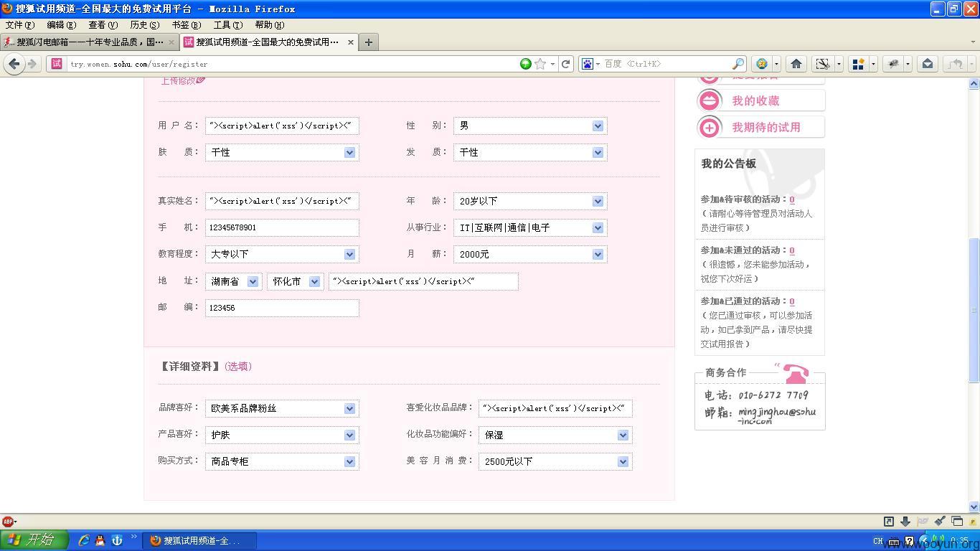
Task: Expand the 产品喜好 dropdown showing 护肤
Action: click(282, 435)
